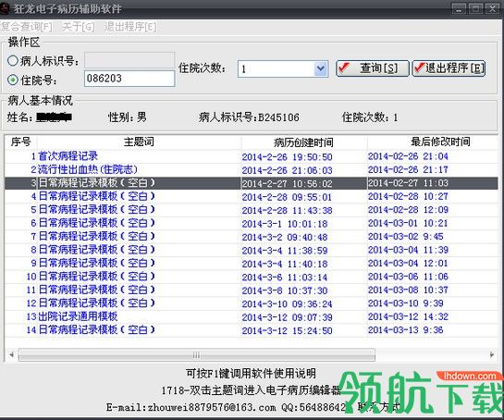
Task: Select row 14 日常病程记录模板(空白)
Action: coord(252,330)
